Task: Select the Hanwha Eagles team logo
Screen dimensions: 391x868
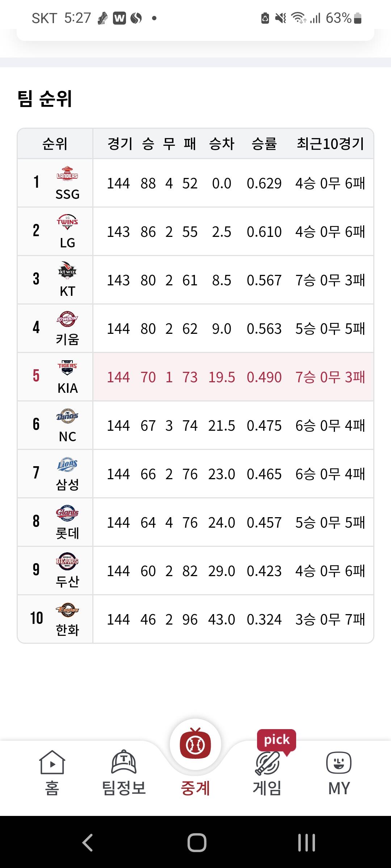Action: (67, 609)
